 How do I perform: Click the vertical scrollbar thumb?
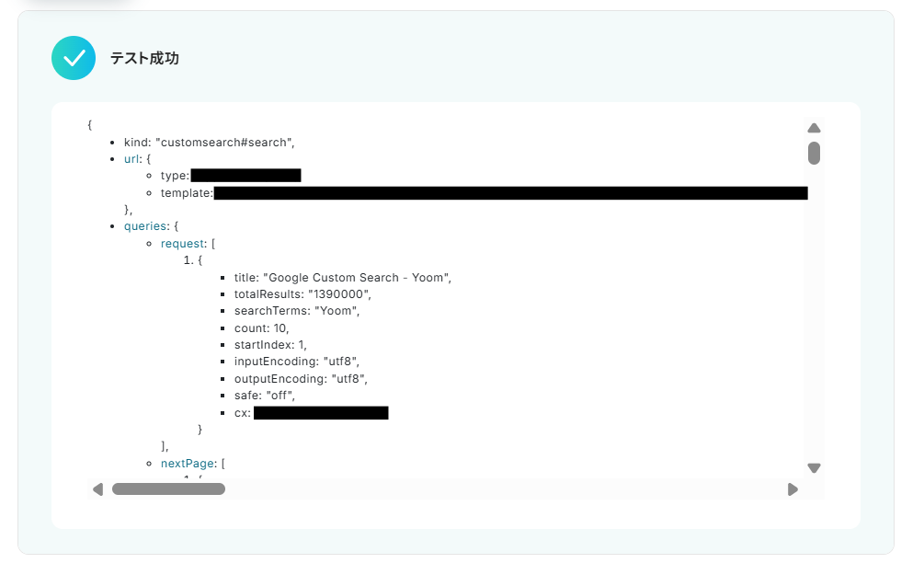[814, 154]
